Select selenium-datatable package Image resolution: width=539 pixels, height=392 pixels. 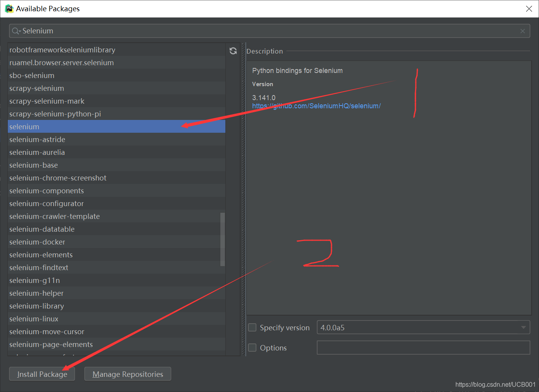click(x=117, y=229)
